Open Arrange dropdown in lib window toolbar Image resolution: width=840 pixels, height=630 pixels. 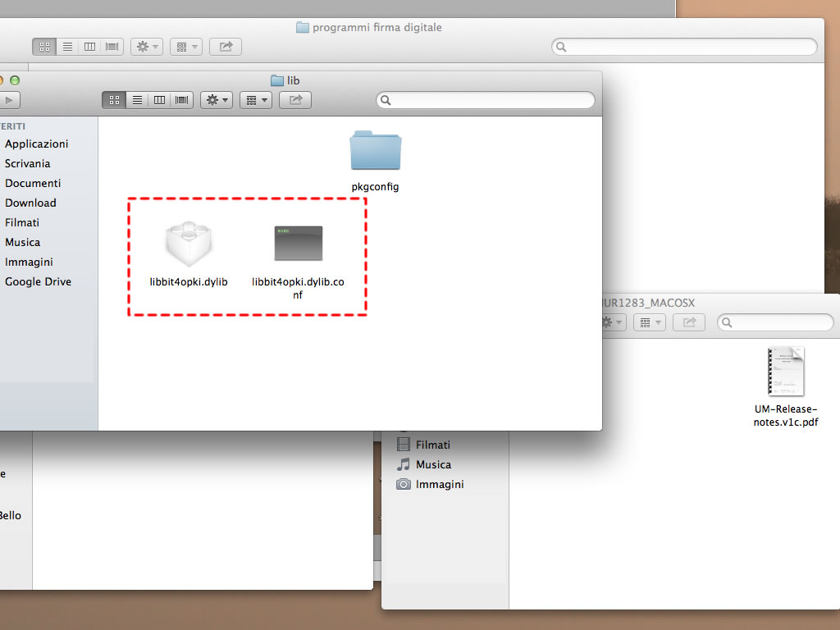(x=256, y=100)
